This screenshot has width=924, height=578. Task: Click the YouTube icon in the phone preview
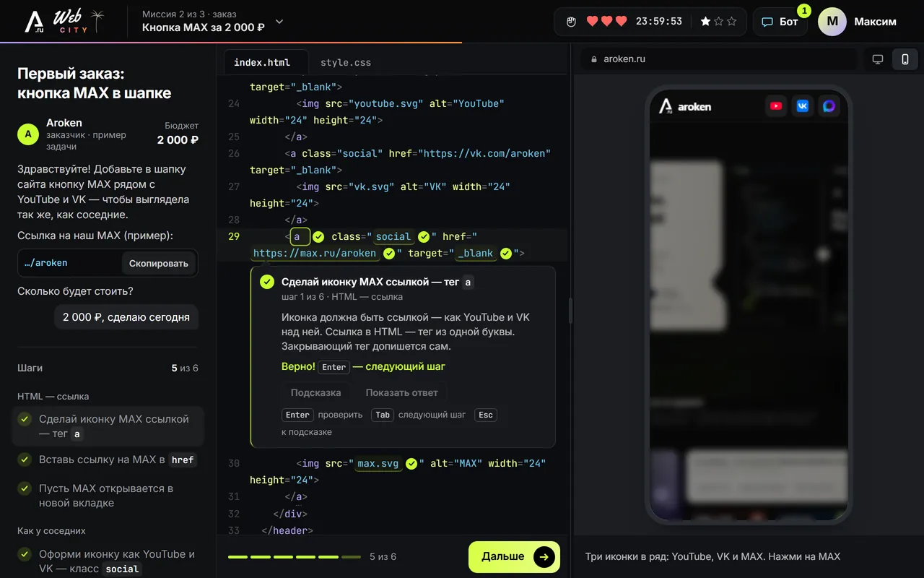tap(776, 106)
